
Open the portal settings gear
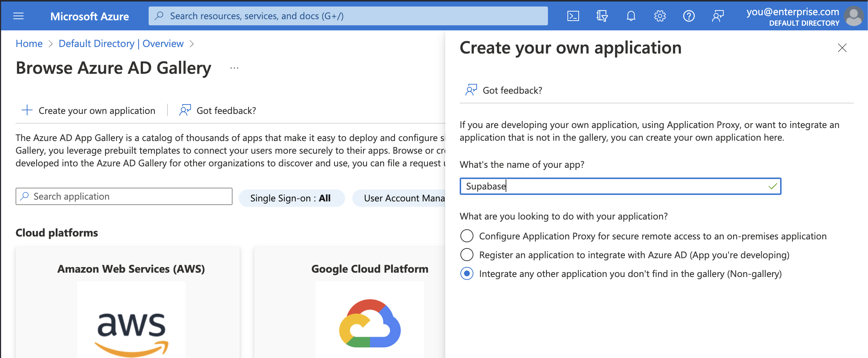(x=660, y=16)
